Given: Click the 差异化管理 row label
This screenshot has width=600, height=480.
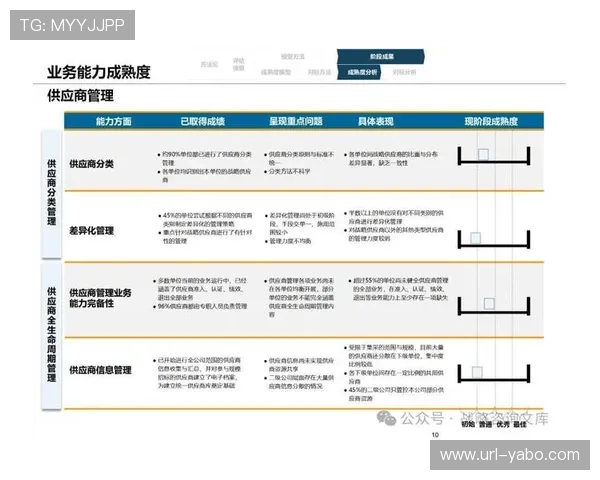Looking at the screenshot, I should tap(91, 231).
